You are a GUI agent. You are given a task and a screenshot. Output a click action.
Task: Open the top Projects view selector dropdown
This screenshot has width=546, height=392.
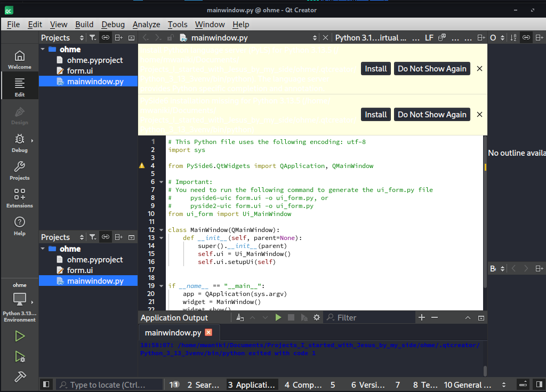point(82,38)
